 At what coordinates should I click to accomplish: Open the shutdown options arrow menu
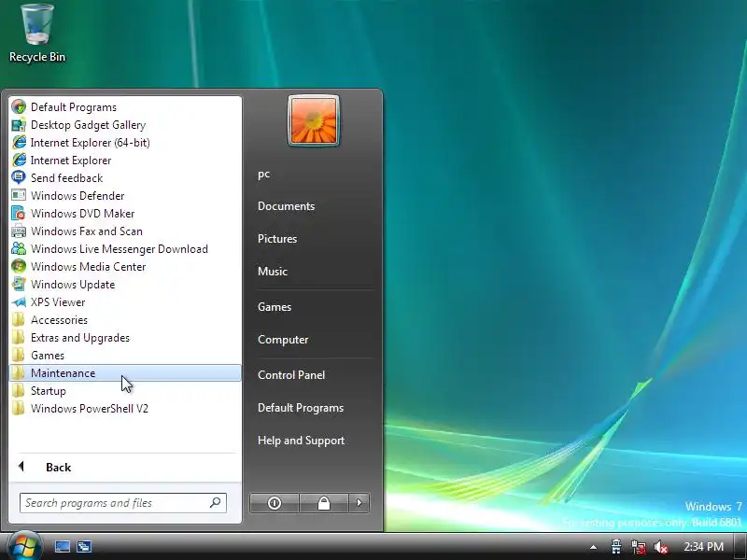tap(359, 503)
